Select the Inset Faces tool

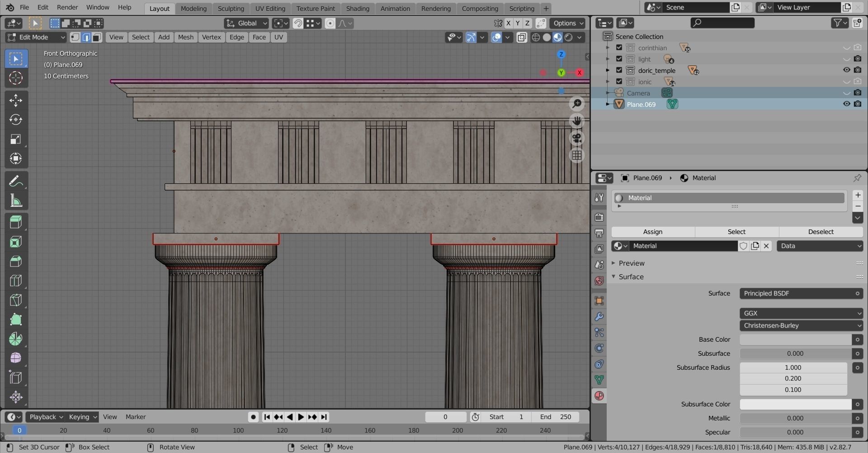pos(16,242)
